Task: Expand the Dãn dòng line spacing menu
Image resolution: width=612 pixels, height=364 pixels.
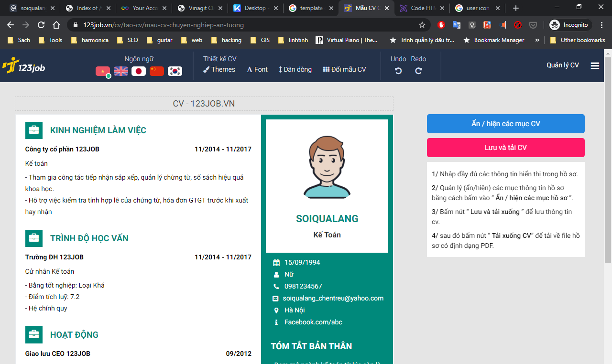Action: click(x=295, y=69)
